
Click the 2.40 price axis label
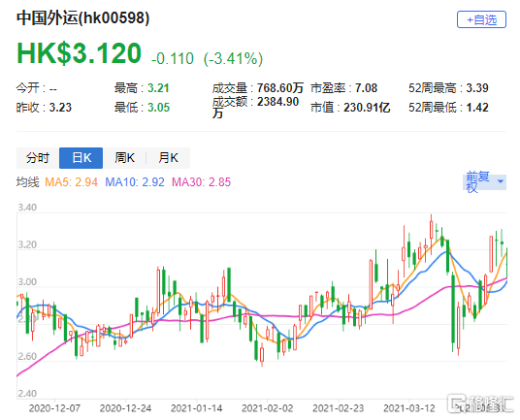27,394
